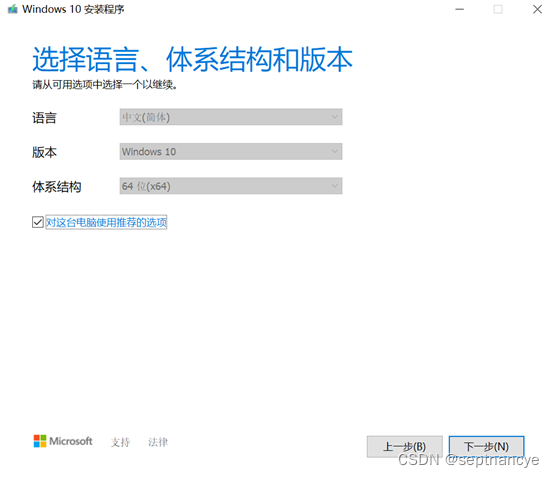Click the 上一步(B) button
This screenshot has width=554, height=477.
(405, 447)
